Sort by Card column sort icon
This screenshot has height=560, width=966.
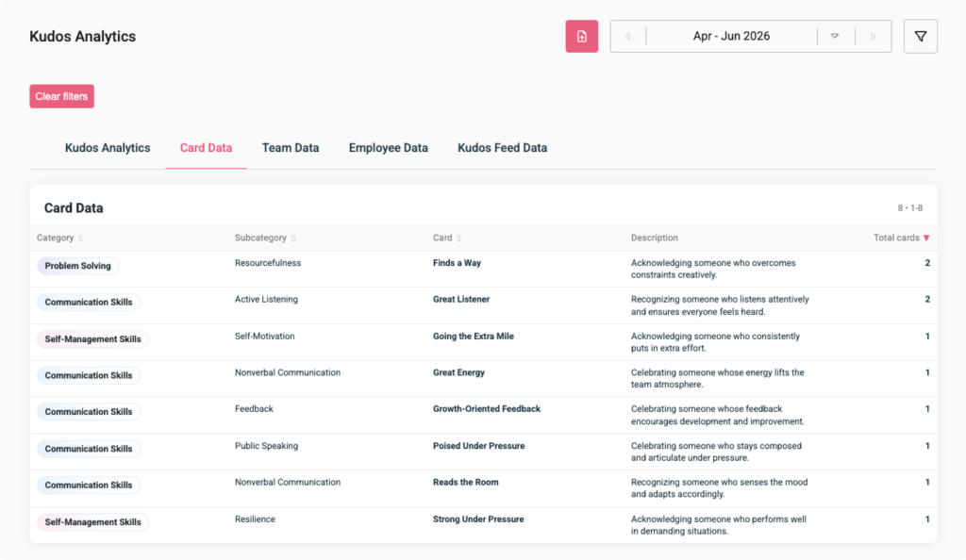(459, 239)
